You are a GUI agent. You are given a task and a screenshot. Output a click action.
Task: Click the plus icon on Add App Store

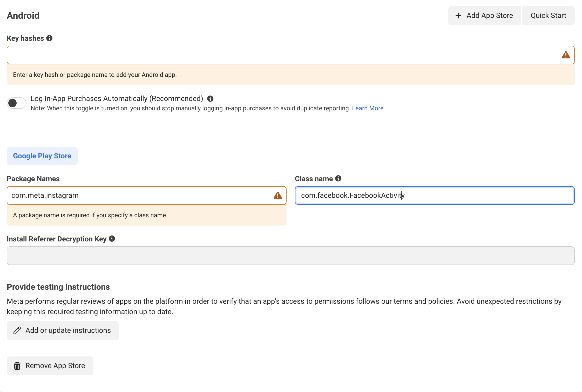tap(458, 16)
